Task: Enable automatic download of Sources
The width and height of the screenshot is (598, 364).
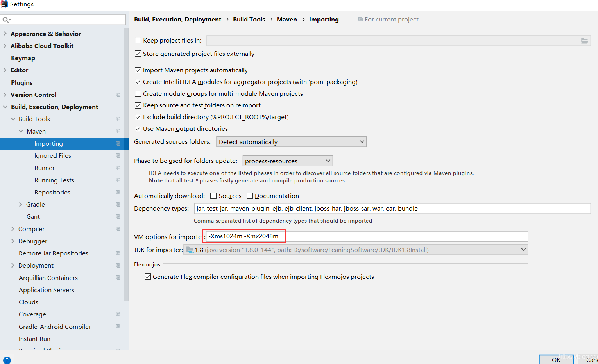Action: [x=213, y=196]
